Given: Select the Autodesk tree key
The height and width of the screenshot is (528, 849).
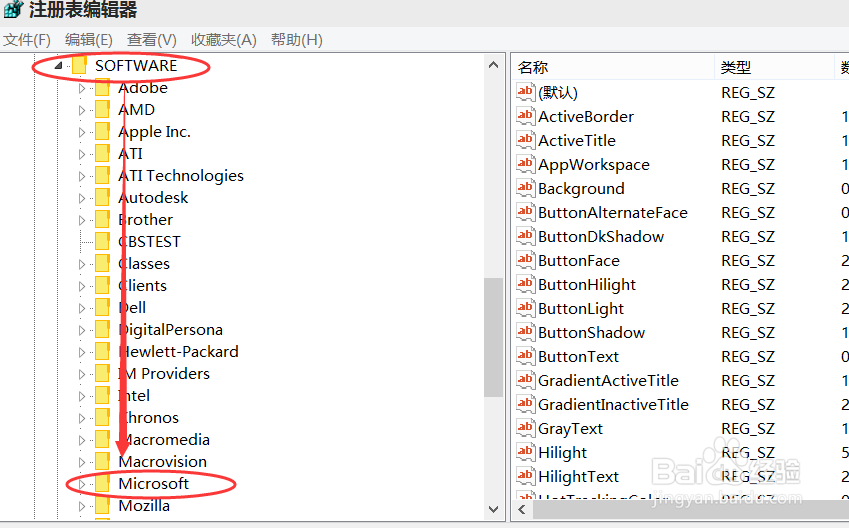Looking at the screenshot, I should coord(153,198).
